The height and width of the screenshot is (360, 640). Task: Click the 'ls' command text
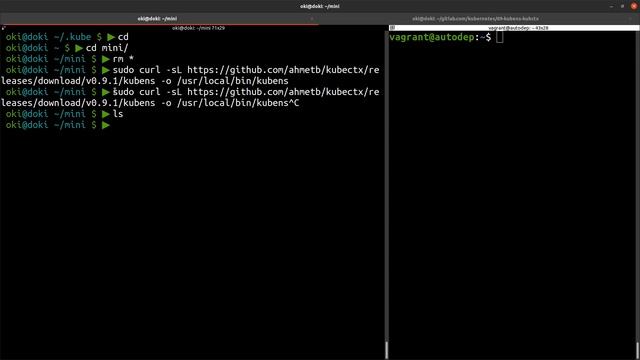pos(118,114)
